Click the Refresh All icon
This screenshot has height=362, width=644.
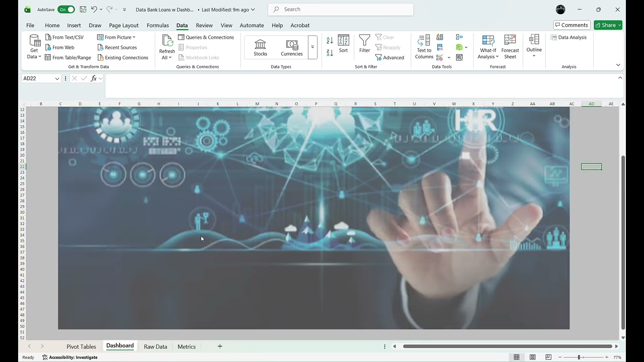coord(167,41)
